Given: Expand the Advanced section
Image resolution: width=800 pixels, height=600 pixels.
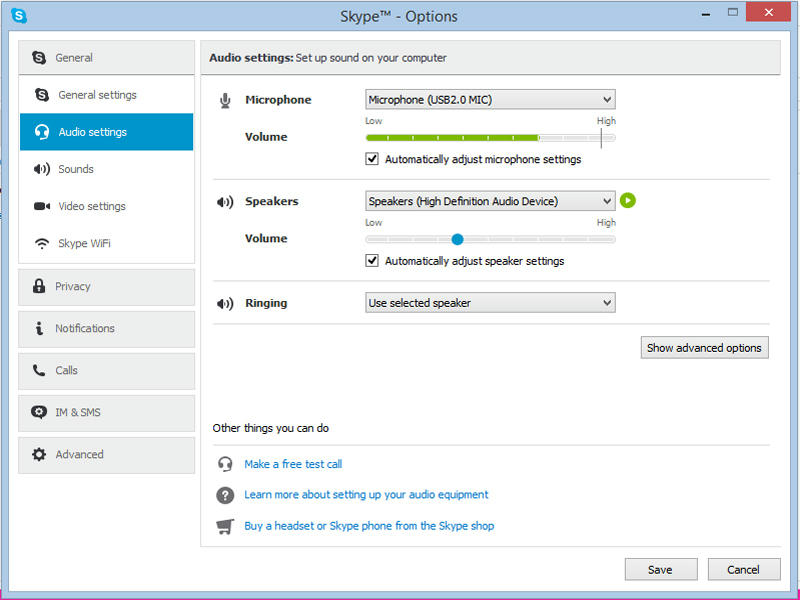Looking at the screenshot, I should 107,455.
